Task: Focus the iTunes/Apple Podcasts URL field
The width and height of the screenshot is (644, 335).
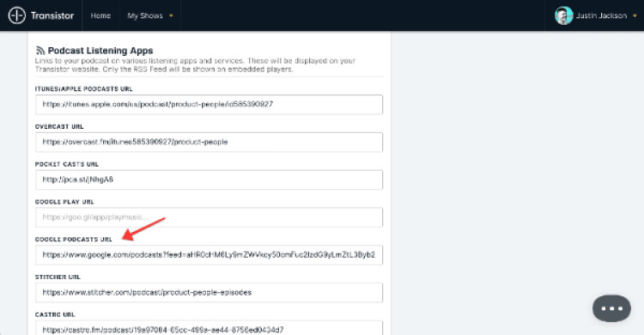Action: click(209, 105)
